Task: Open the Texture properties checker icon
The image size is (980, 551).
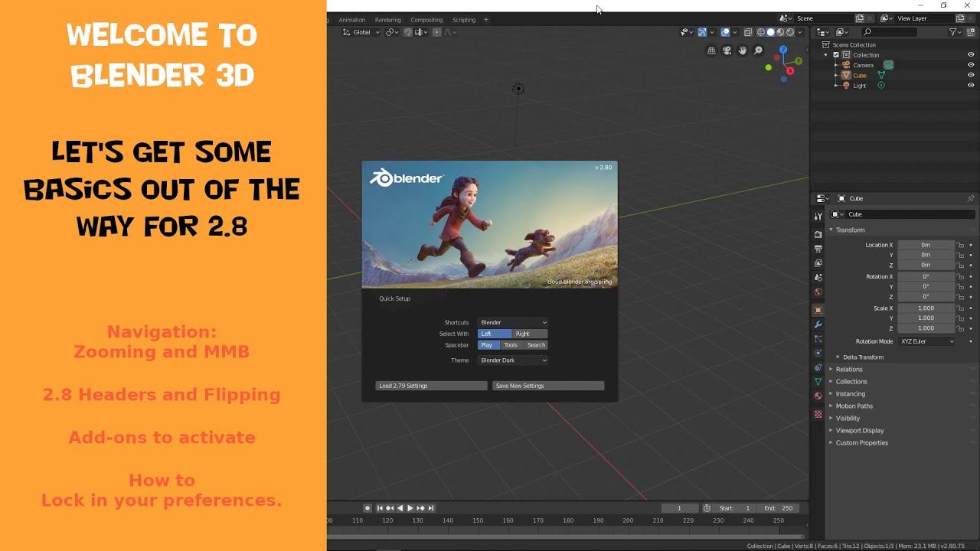Action: (818, 414)
